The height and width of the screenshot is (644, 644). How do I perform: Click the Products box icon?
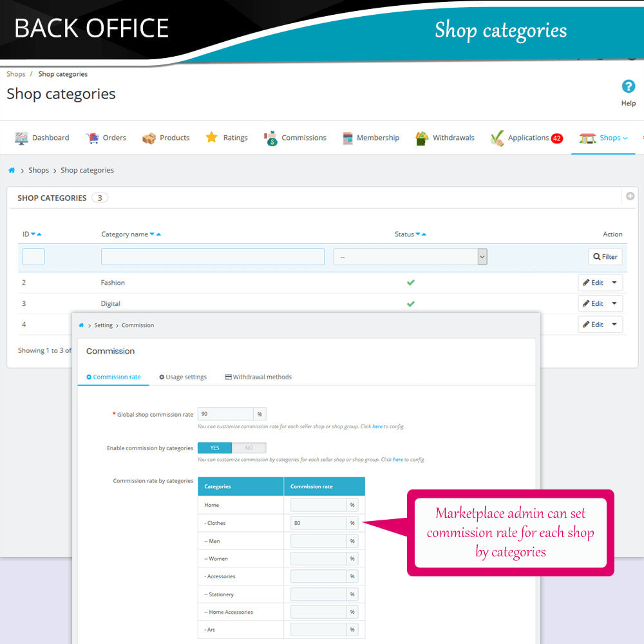coord(149,138)
